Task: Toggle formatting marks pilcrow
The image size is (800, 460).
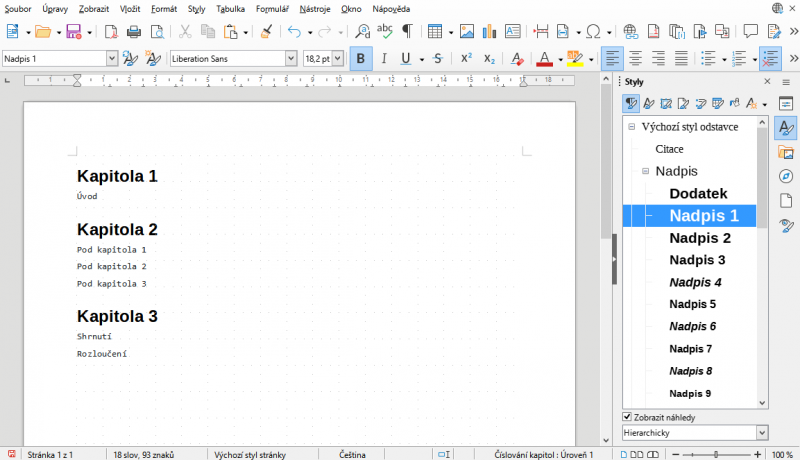Action: pyautogui.click(x=407, y=32)
